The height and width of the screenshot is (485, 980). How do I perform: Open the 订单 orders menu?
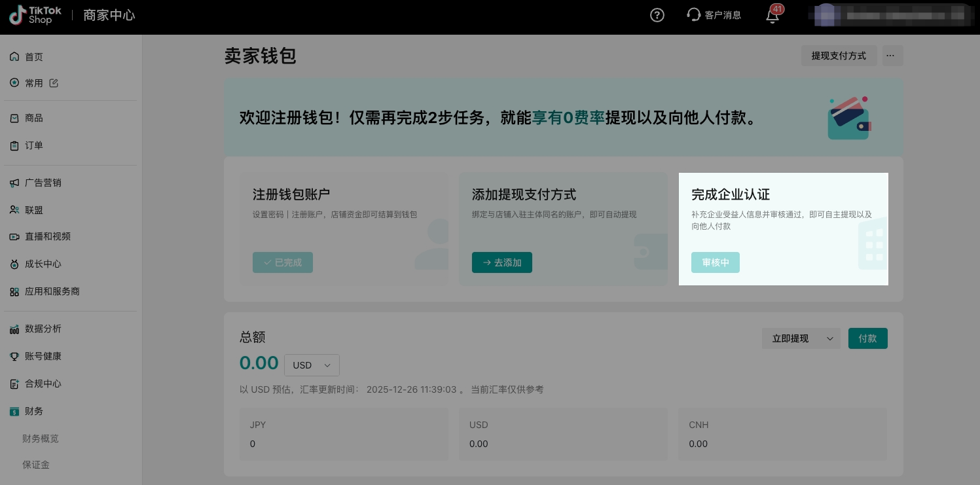coord(34,145)
